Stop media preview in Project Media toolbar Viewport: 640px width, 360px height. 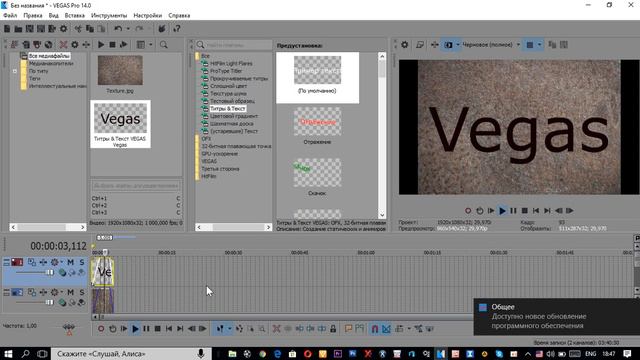[112, 44]
